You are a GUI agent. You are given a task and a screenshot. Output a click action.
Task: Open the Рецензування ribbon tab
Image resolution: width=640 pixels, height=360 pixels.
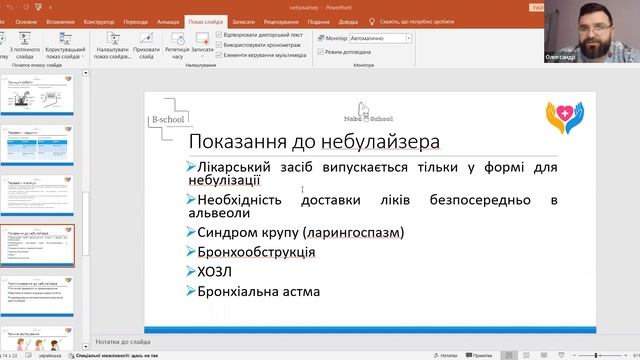[281, 22]
